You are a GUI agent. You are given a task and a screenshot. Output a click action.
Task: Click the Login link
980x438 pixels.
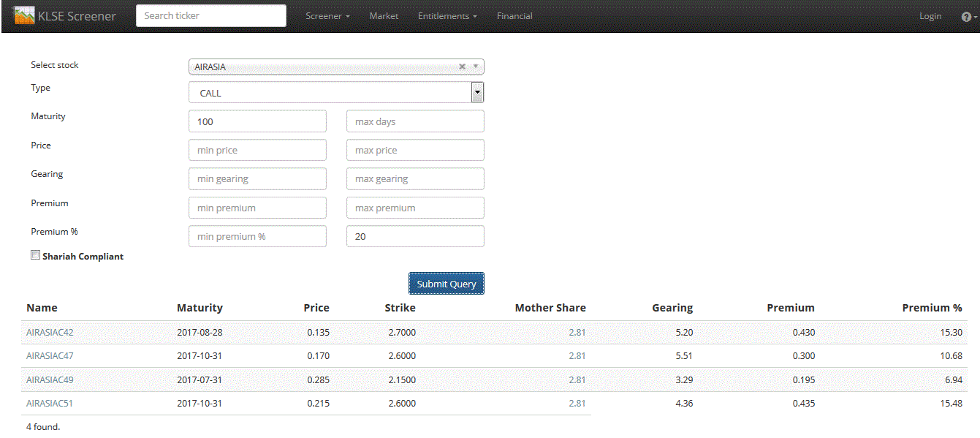930,15
